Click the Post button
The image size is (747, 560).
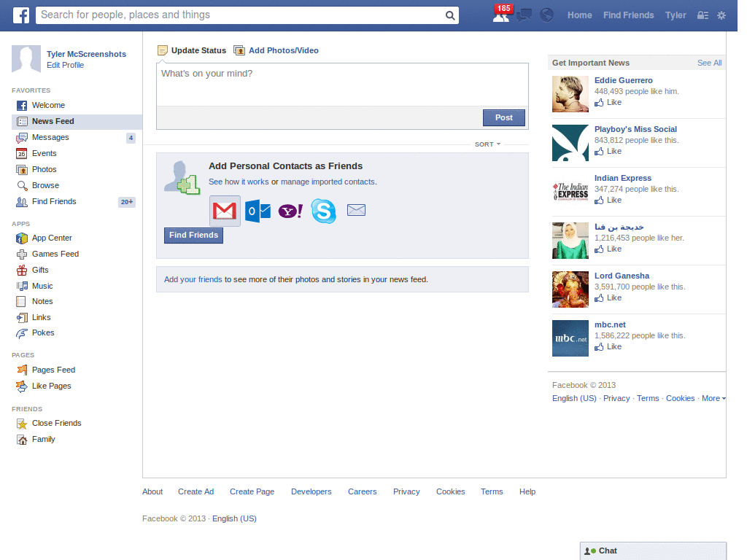point(503,117)
